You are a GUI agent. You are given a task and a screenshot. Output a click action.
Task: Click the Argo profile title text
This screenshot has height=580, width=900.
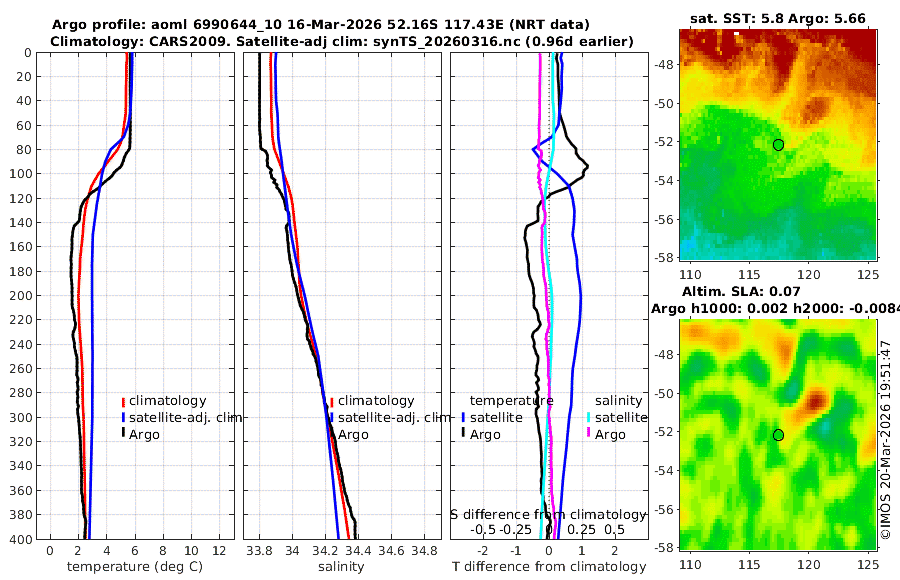tap(320, 25)
